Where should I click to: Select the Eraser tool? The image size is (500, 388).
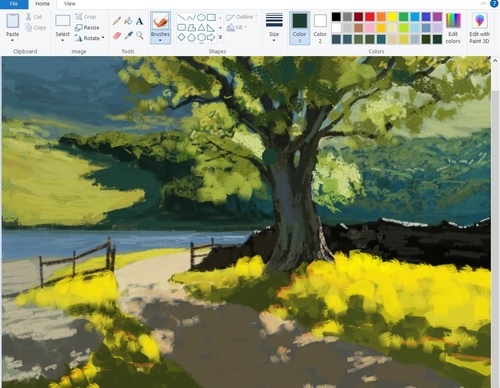pyautogui.click(x=116, y=35)
